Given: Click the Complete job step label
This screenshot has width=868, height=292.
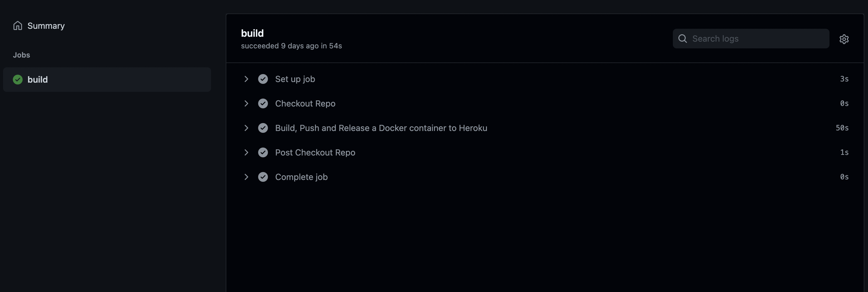Looking at the screenshot, I should tap(301, 177).
